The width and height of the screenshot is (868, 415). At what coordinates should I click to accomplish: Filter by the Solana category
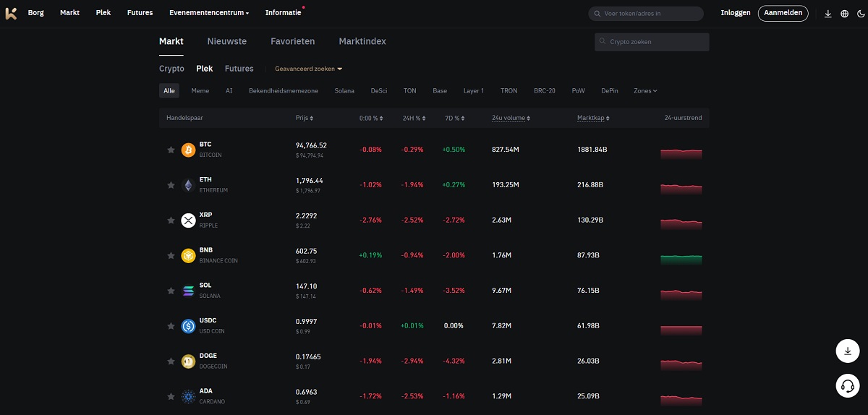pyautogui.click(x=345, y=91)
